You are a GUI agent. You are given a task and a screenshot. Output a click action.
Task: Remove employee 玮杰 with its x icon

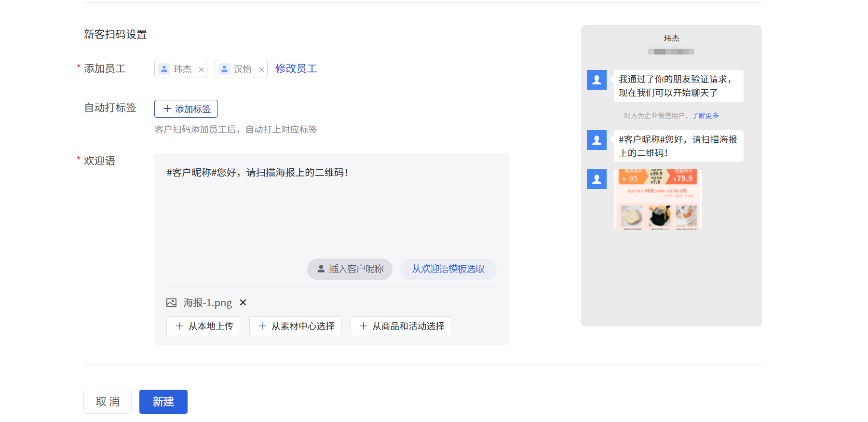tap(201, 69)
